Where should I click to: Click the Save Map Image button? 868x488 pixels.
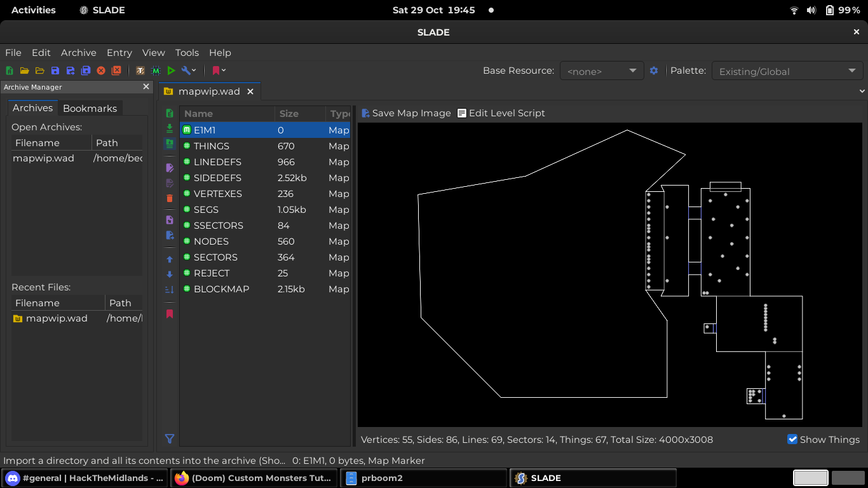click(x=406, y=113)
